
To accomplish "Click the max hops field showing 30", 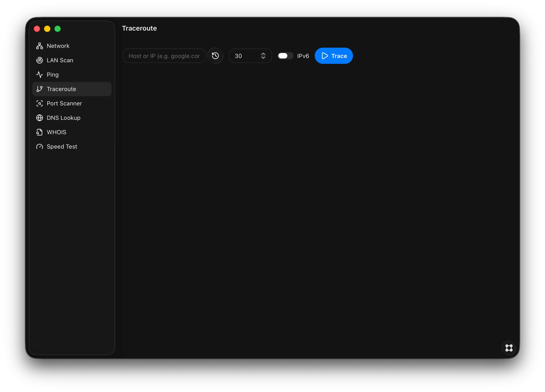I will point(250,56).
